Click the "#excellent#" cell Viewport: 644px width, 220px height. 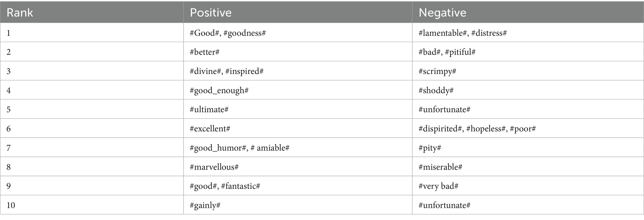pyautogui.click(x=210, y=129)
